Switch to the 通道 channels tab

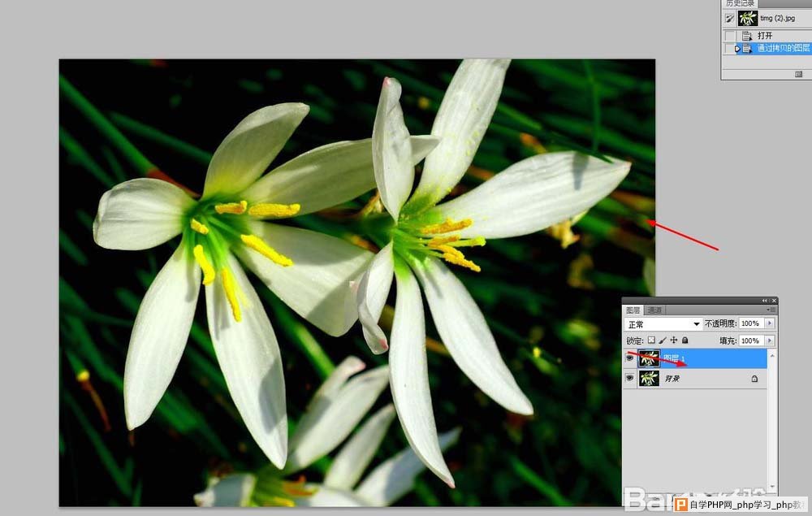654,310
